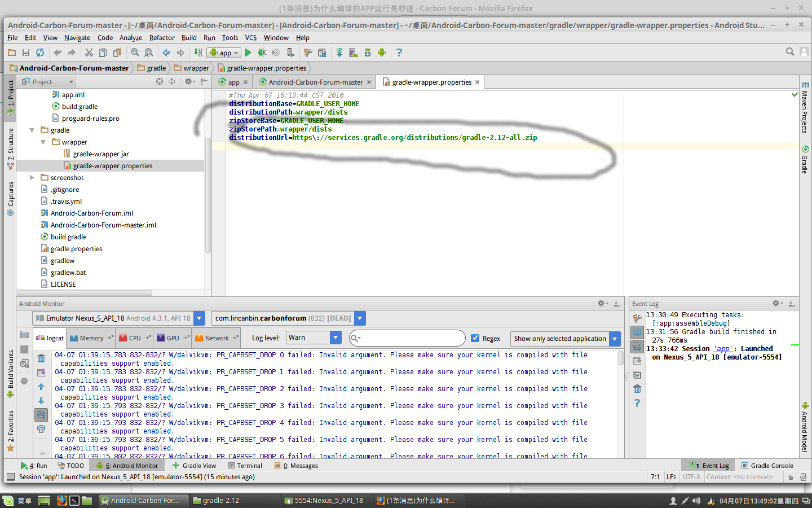Open the Build menu
Image resolution: width=812 pixels, height=508 pixels.
(189, 38)
